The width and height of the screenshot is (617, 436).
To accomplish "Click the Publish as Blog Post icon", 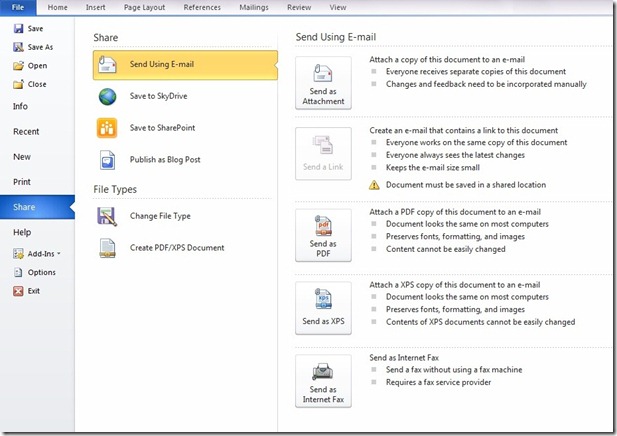I will point(107,160).
